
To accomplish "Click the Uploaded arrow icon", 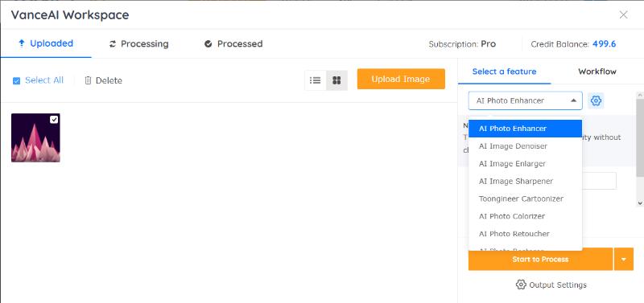I will pyautogui.click(x=22, y=43).
